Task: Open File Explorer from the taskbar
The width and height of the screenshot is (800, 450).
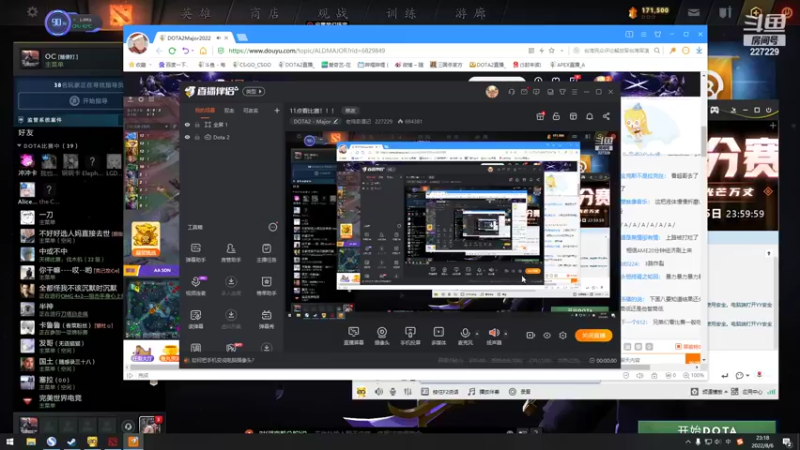Action: [31, 442]
